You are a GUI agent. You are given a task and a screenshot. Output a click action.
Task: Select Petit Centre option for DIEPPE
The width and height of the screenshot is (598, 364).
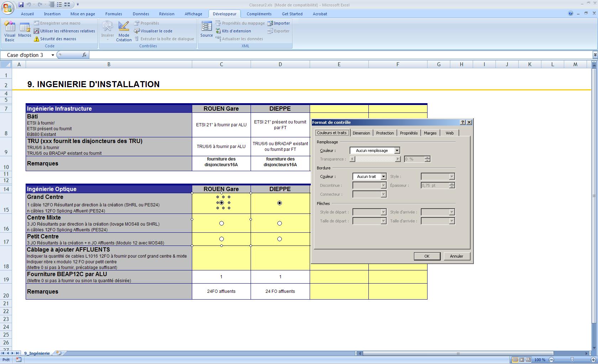[x=280, y=239]
